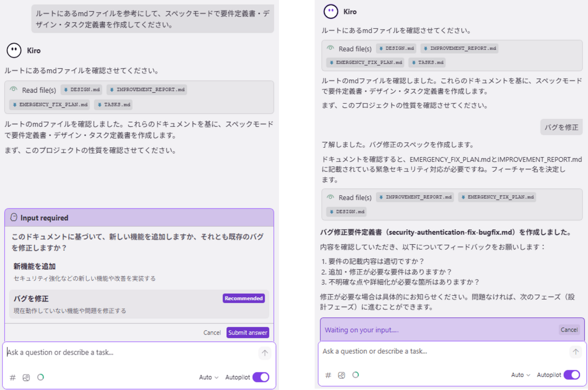Click the # context icon in left chat panel

click(13, 378)
